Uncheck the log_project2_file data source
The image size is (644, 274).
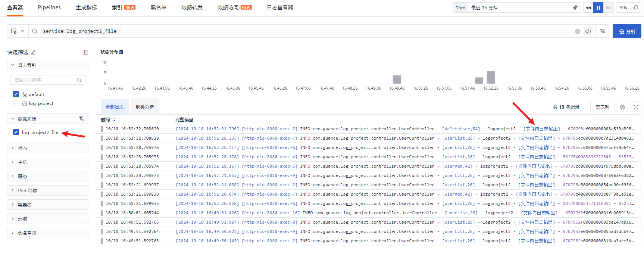(x=16, y=132)
